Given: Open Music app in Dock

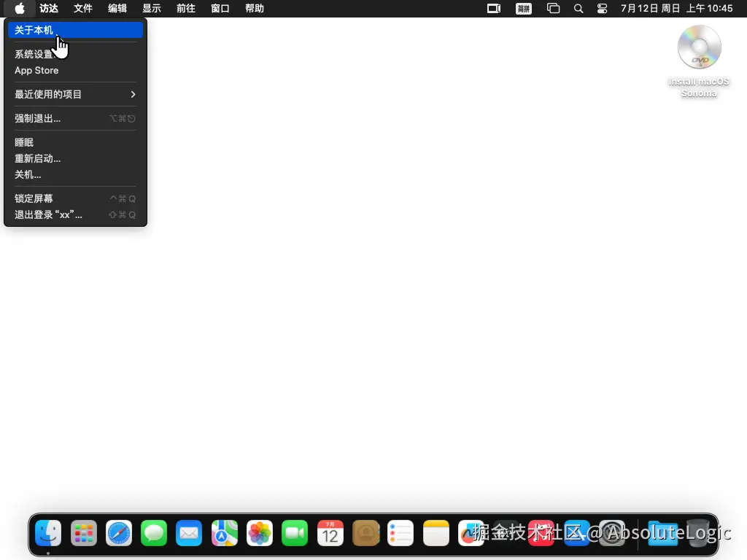Looking at the screenshot, I should coord(542,533).
